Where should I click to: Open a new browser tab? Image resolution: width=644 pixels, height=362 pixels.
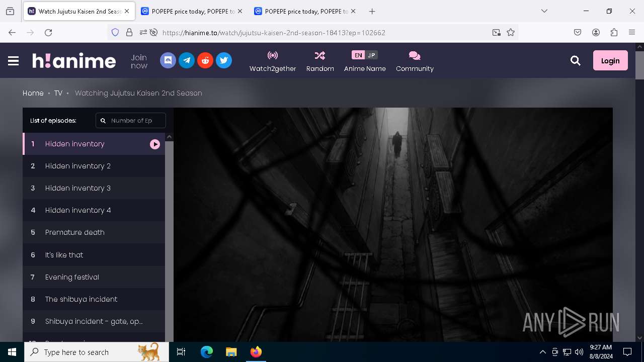372,11
